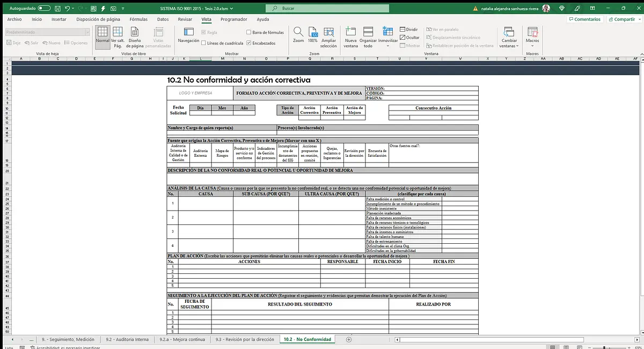Switch to sheet 9.2.a - Mejora continua

coord(182,339)
